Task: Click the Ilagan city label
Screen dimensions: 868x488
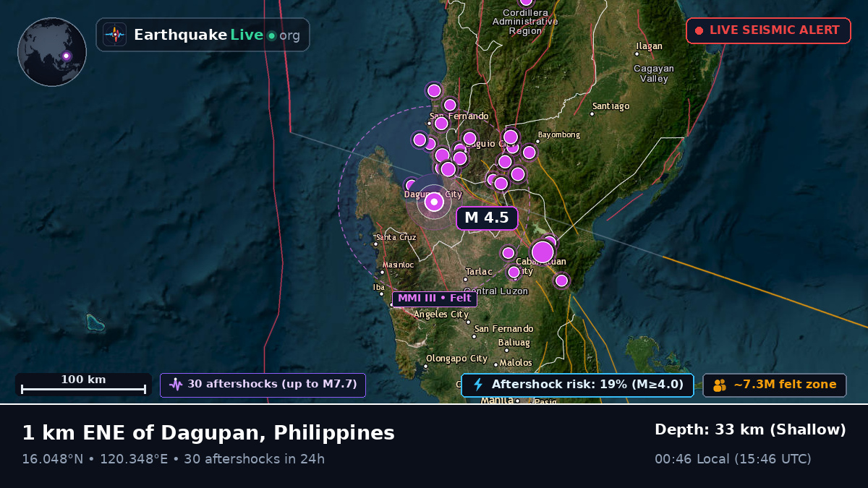Action: coord(649,46)
